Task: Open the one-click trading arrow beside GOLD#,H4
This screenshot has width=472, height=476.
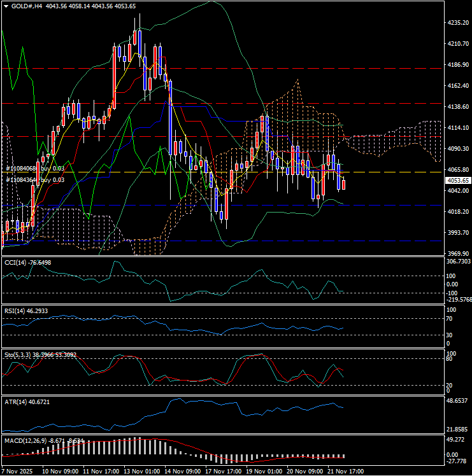Action: coord(5,6)
